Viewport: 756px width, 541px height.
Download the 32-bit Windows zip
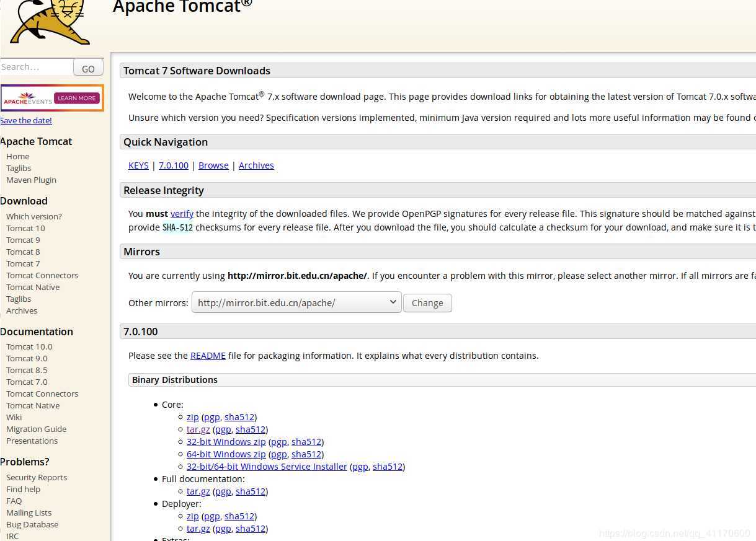coord(226,442)
